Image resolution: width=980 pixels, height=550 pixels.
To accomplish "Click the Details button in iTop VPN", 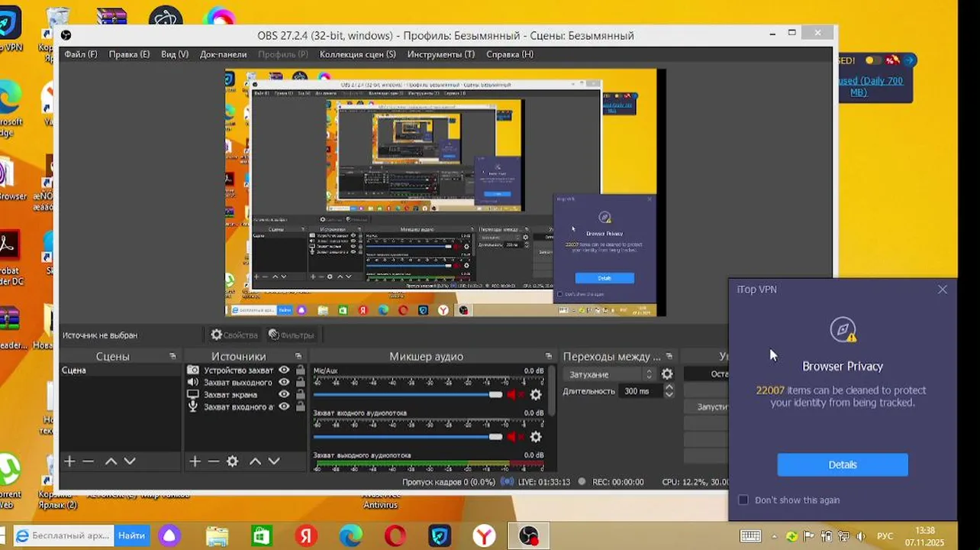I will (x=843, y=464).
